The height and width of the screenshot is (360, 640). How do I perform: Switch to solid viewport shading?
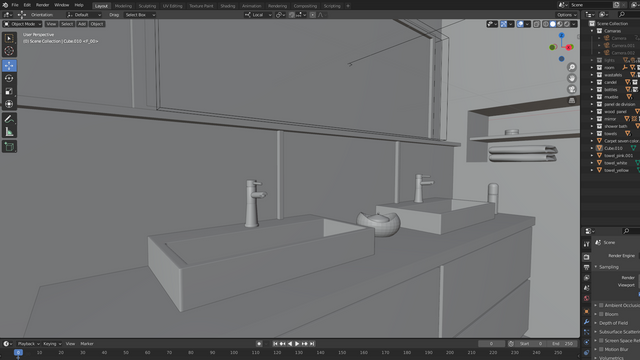pyautogui.click(x=553, y=24)
